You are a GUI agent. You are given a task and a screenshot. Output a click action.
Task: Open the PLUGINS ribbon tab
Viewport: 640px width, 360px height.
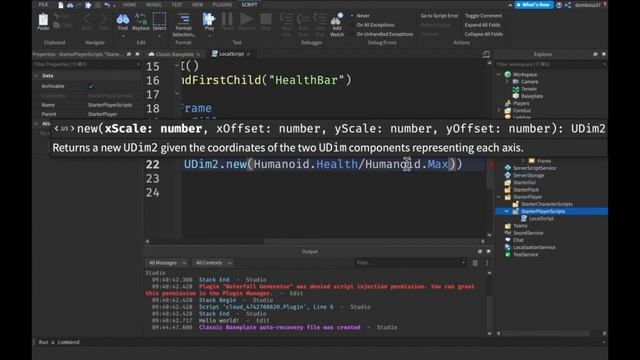point(222,5)
